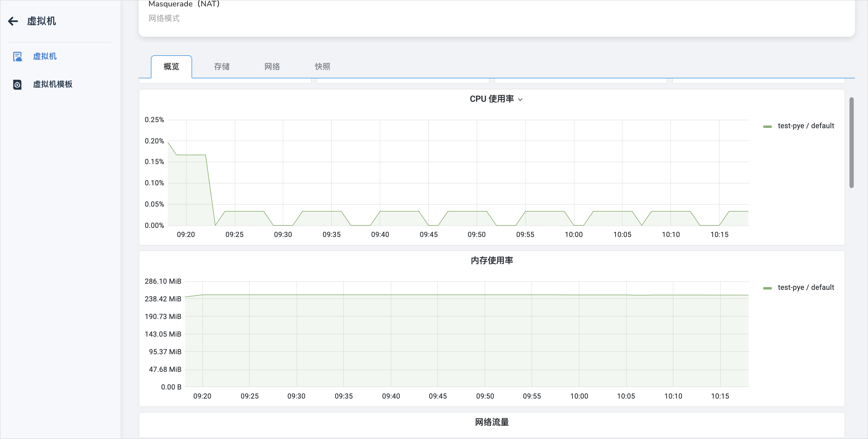Click the green legend swatch in 内存使用率 chart
The image size is (868, 439).
pyautogui.click(x=767, y=288)
